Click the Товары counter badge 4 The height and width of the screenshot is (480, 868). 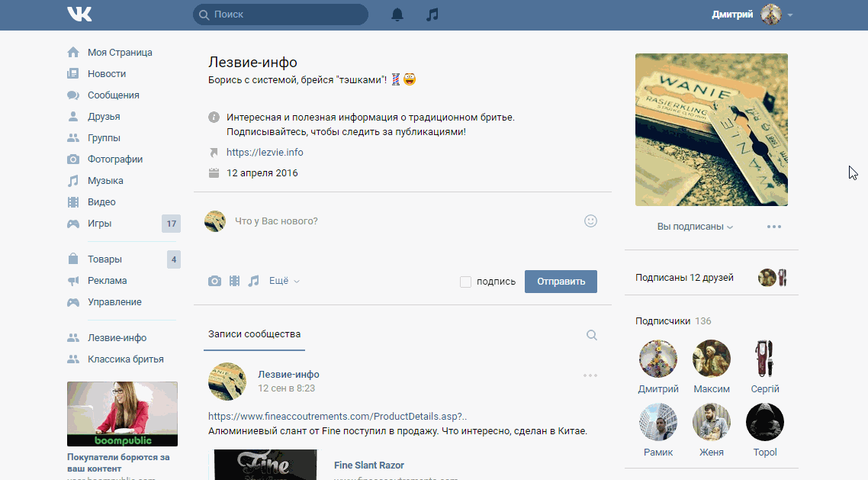[174, 259]
